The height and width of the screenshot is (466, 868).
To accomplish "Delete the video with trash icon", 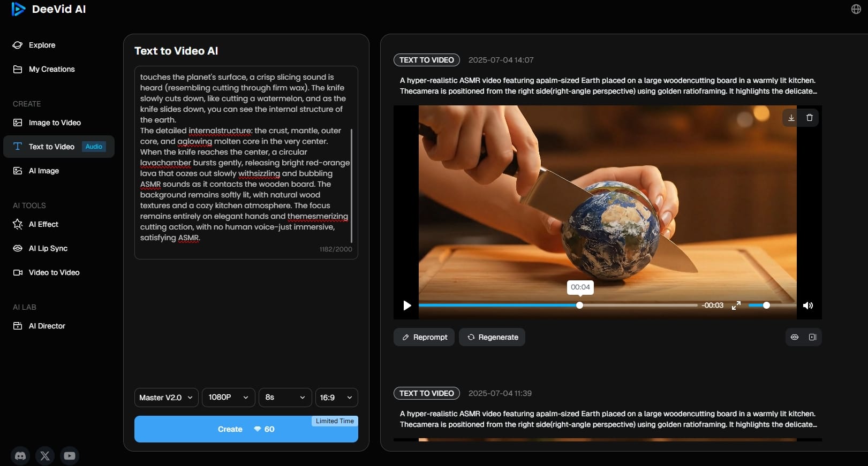I will click(809, 118).
